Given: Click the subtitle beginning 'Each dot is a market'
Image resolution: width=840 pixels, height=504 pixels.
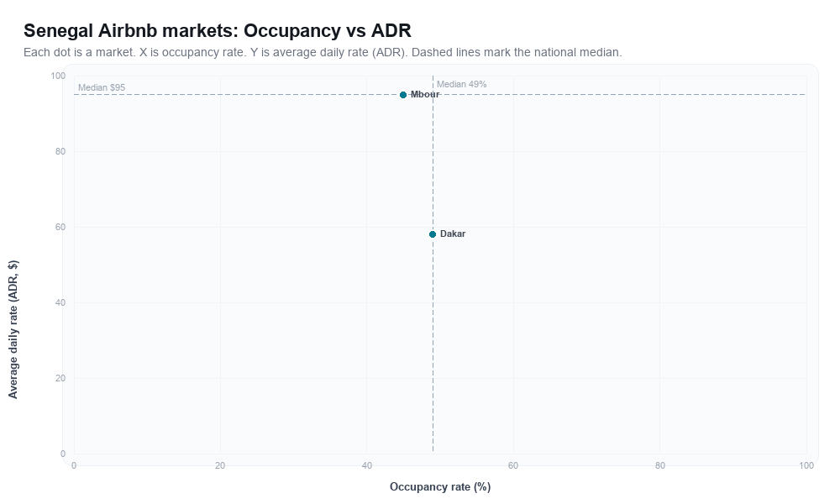Looking at the screenshot, I should pos(323,52).
